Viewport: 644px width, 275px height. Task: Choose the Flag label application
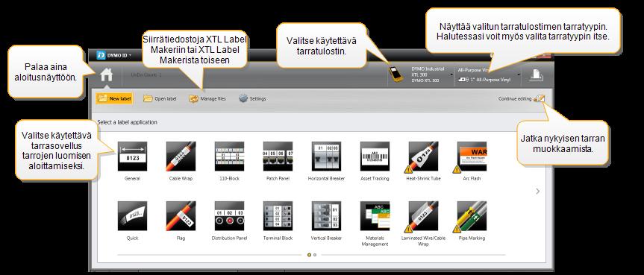(181, 216)
